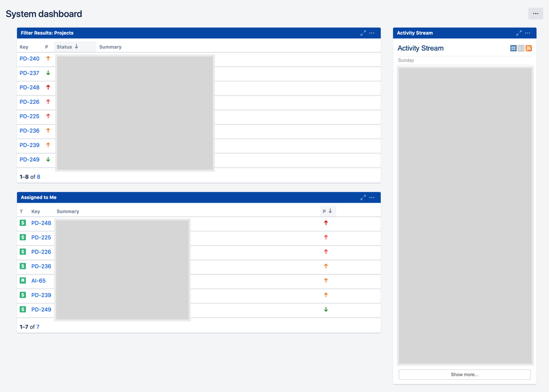Image resolution: width=549 pixels, height=392 pixels.
Task: Maximize the Assigned to Me gadget
Action: [363, 197]
